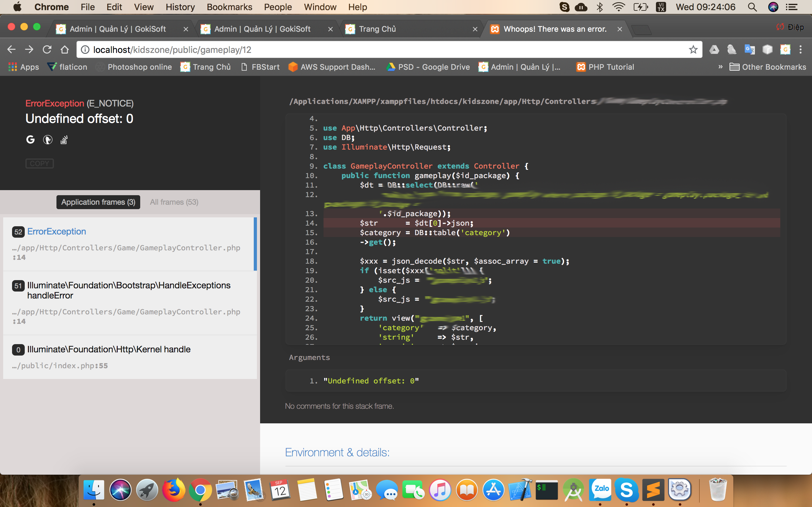Search the error on Google icon
812x507 pixels.
(30, 139)
